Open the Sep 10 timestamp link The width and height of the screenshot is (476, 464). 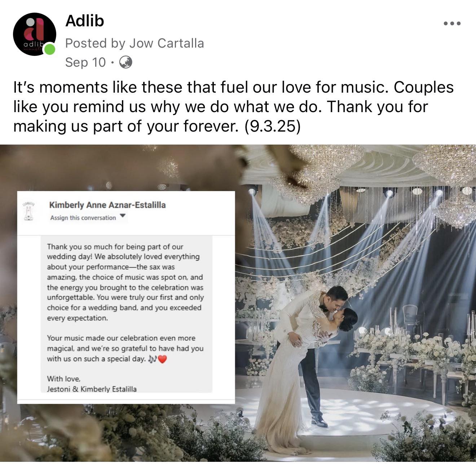(x=85, y=62)
